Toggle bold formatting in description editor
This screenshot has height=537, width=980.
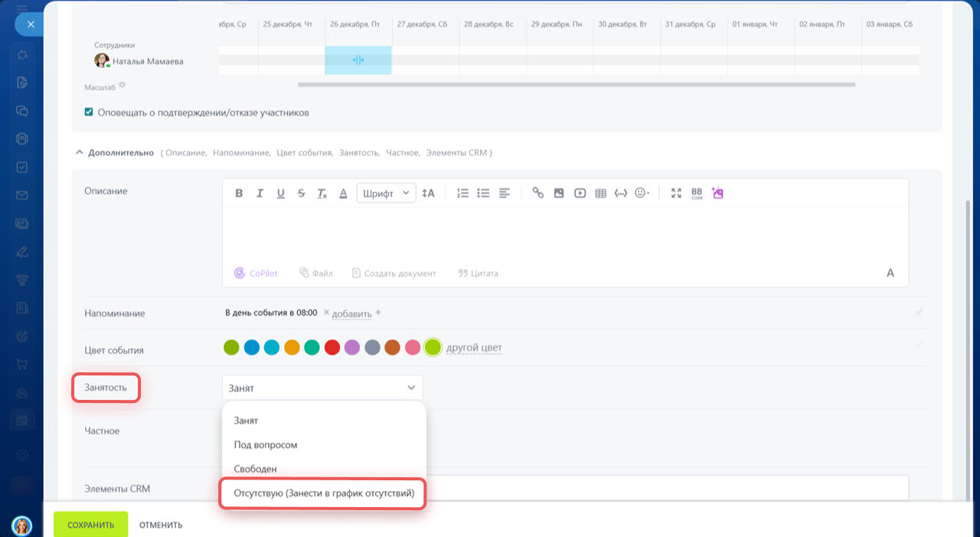click(239, 193)
